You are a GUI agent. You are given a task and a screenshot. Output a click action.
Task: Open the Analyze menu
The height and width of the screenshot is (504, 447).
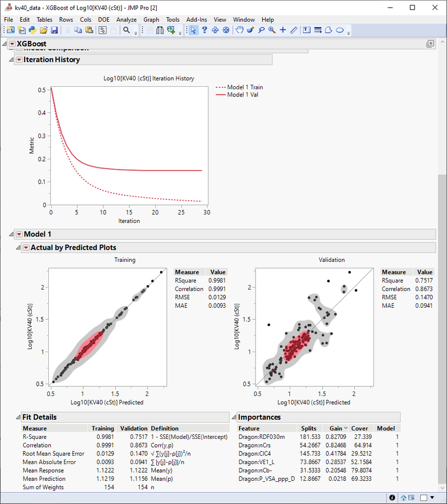(x=126, y=20)
